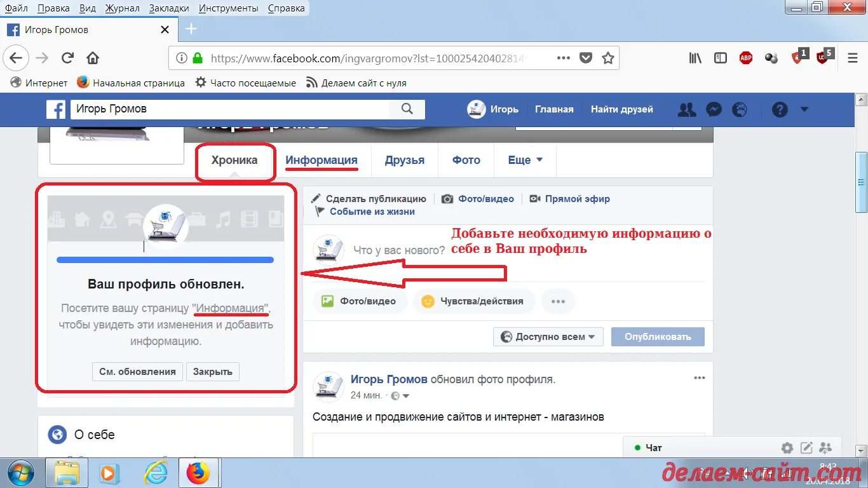
Task: Open chat settings gear icon
Action: point(787,448)
